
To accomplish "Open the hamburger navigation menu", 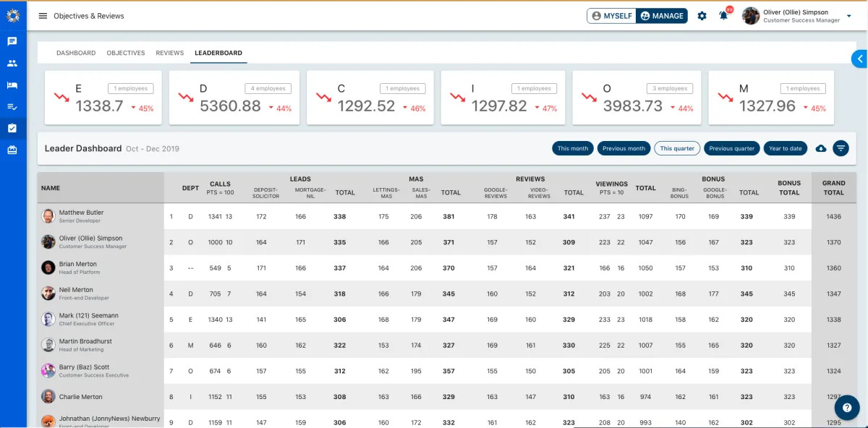I will [x=43, y=16].
